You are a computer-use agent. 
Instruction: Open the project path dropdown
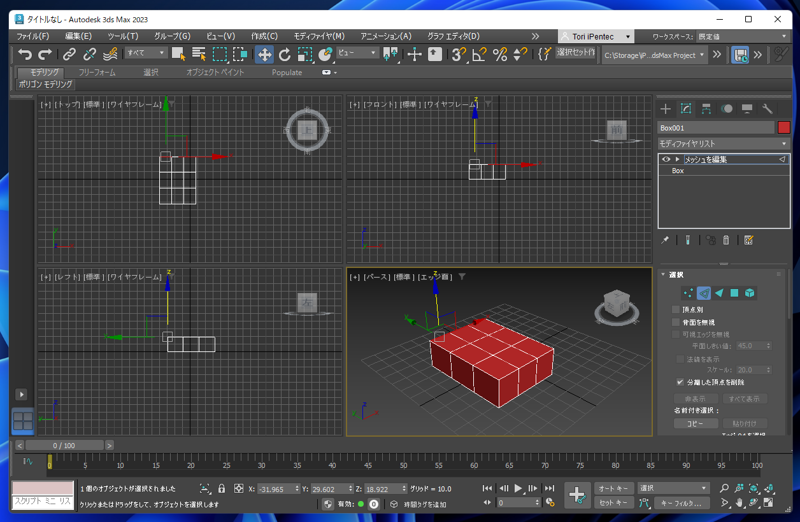[x=654, y=55]
